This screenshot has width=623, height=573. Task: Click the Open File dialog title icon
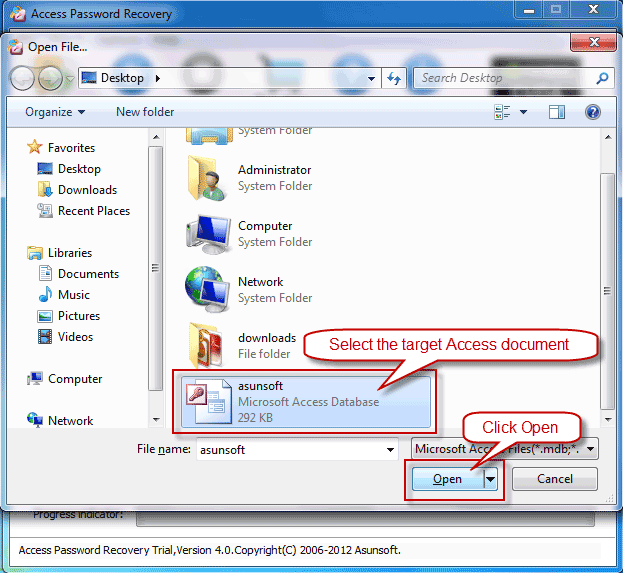(16, 47)
